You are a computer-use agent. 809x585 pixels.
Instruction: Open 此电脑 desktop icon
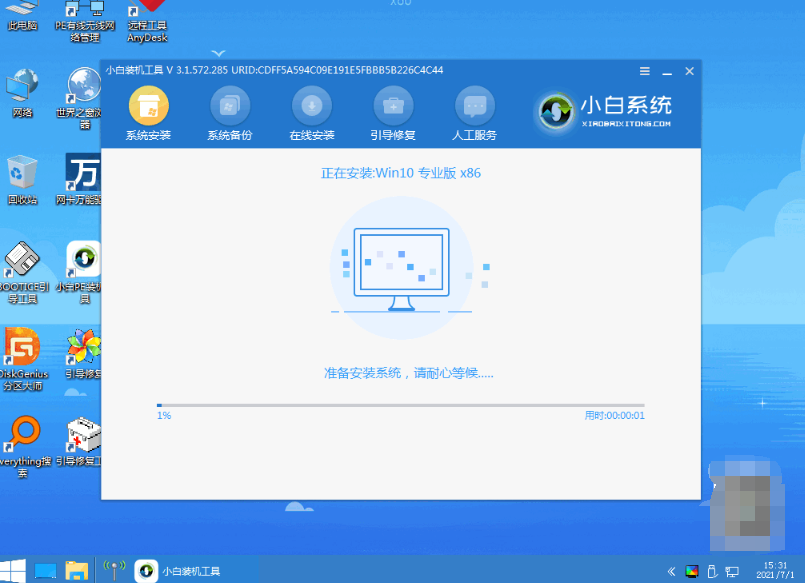click(x=23, y=15)
